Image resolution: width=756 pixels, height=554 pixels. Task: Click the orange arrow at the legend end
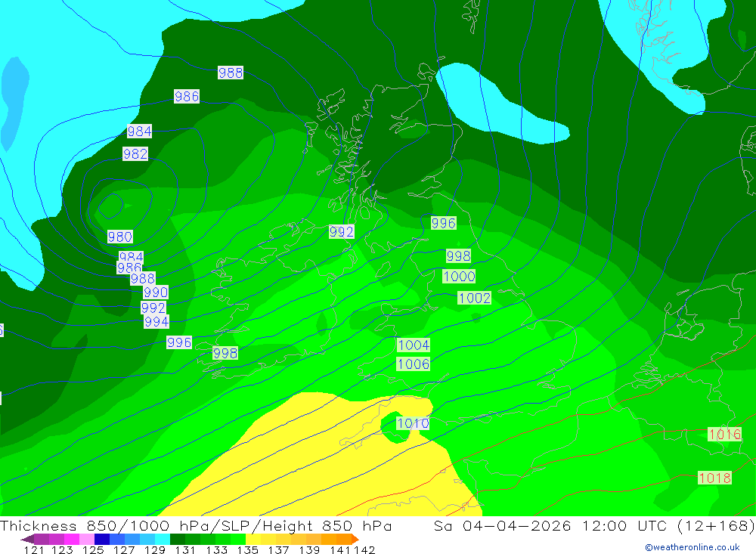[355, 539]
